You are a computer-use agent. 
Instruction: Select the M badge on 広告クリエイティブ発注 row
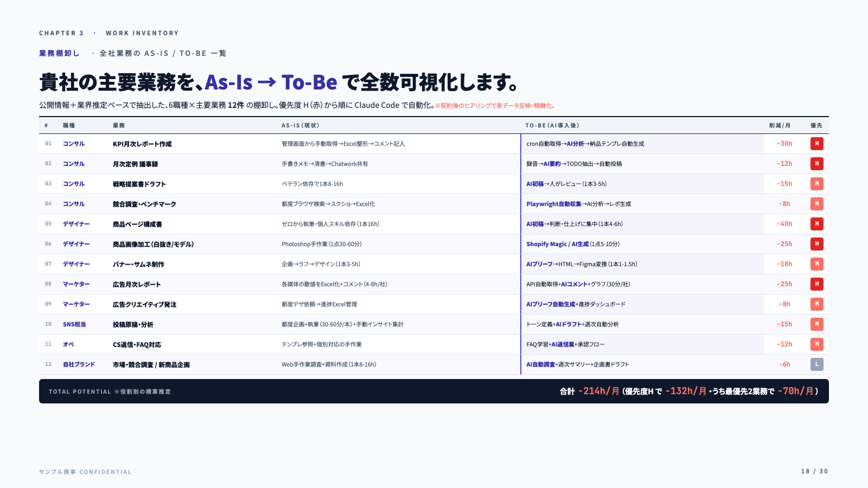pyautogui.click(x=817, y=304)
